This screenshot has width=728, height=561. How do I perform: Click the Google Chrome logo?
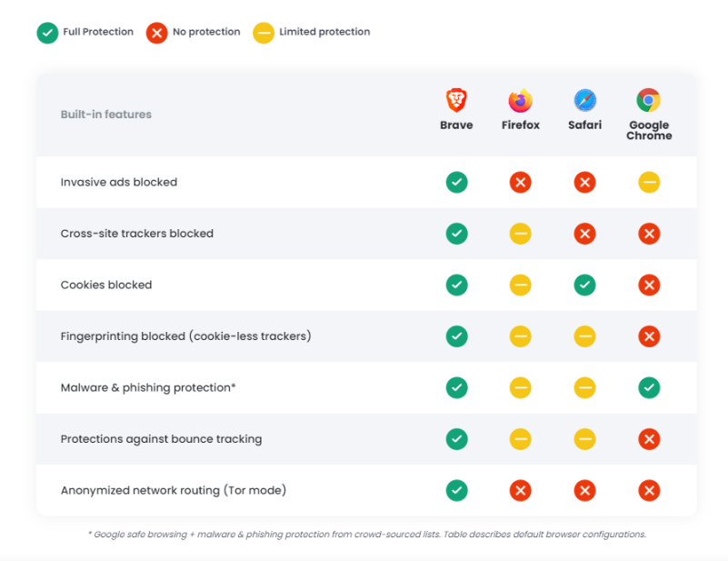pos(649,100)
